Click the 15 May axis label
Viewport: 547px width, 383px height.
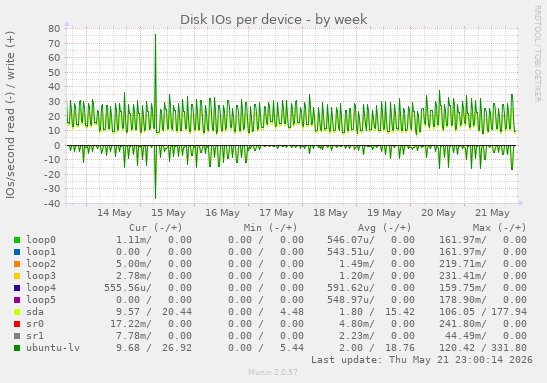point(168,213)
